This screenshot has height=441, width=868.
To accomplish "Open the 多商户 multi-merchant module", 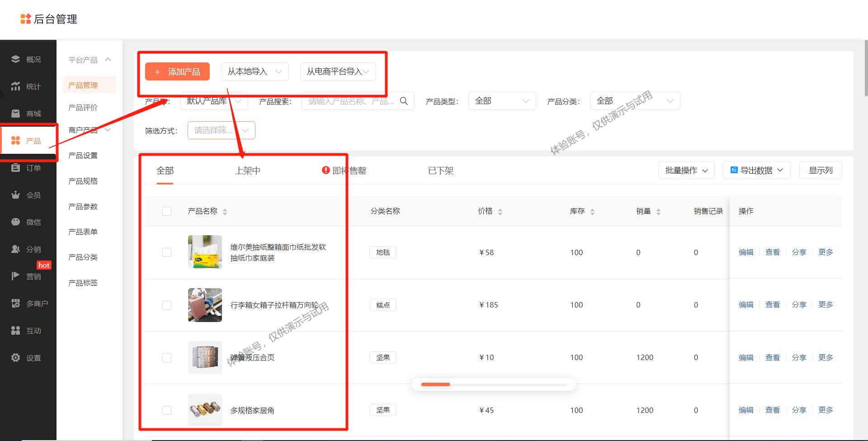I will pyautogui.click(x=28, y=303).
